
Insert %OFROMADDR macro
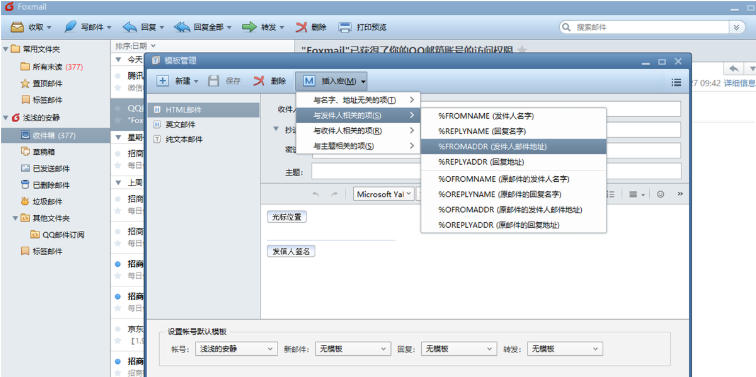point(513,210)
